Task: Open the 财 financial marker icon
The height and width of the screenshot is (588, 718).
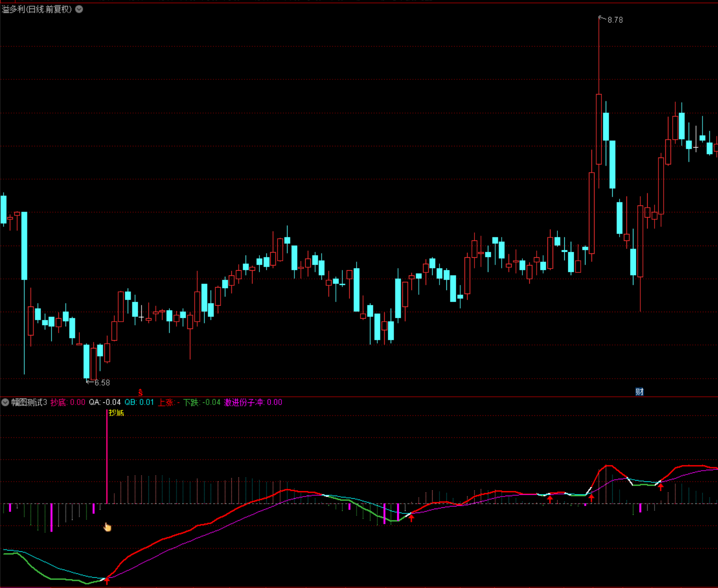Action: (639, 392)
